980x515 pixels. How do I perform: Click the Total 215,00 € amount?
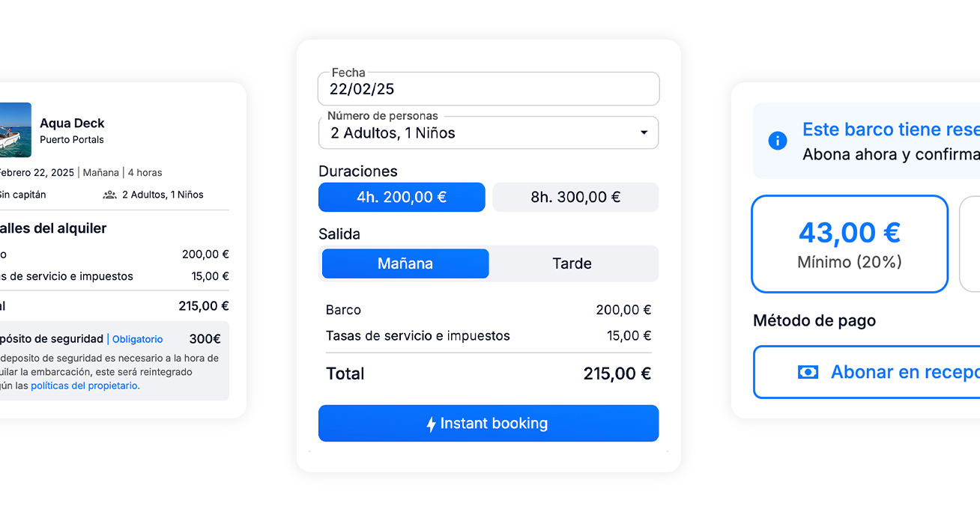tap(617, 374)
